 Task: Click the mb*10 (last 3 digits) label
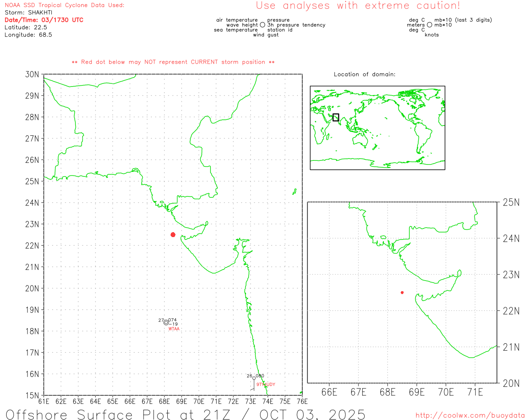click(463, 20)
